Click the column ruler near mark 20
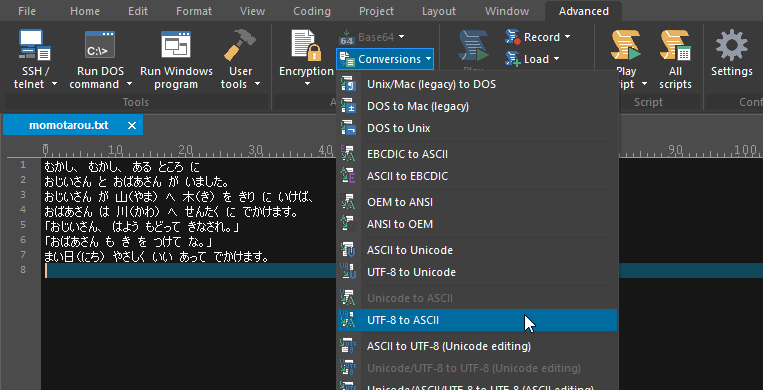This screenshot has height=390, width=763. 184,150
